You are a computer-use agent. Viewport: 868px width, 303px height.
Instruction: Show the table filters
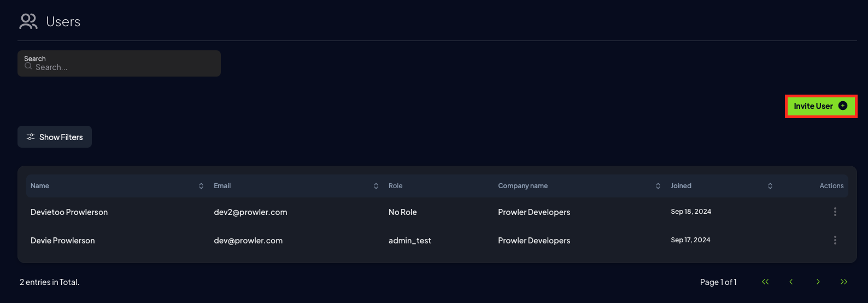[55, 137]
